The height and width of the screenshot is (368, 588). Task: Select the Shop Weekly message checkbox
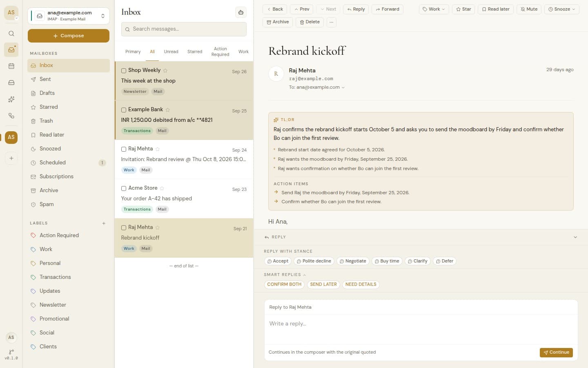pyautogui.click(x=124, y=71)
